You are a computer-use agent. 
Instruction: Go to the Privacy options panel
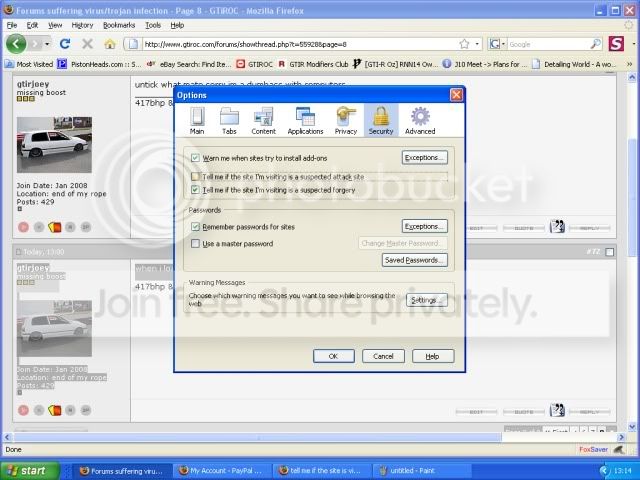pos(346,119)
